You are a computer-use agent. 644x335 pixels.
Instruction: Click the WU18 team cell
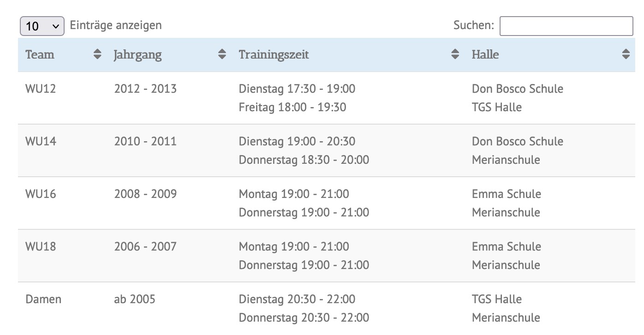click(41, 246)
